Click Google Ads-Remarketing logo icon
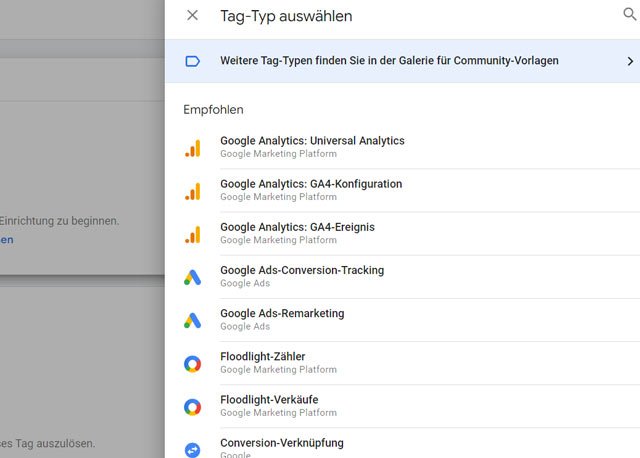Viewport: 640px width, 458px height. [x=193, y=321]
